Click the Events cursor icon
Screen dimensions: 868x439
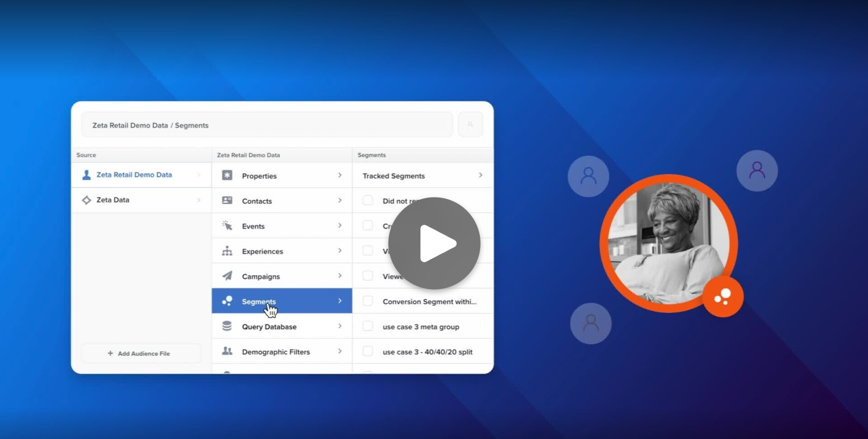tap(227, 226)
